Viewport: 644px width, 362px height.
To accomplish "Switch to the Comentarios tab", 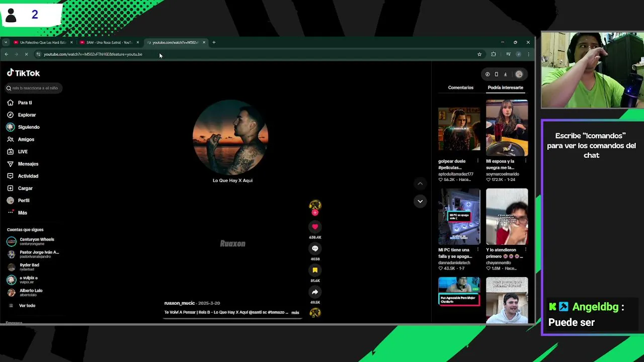I will tap(461, 87).
